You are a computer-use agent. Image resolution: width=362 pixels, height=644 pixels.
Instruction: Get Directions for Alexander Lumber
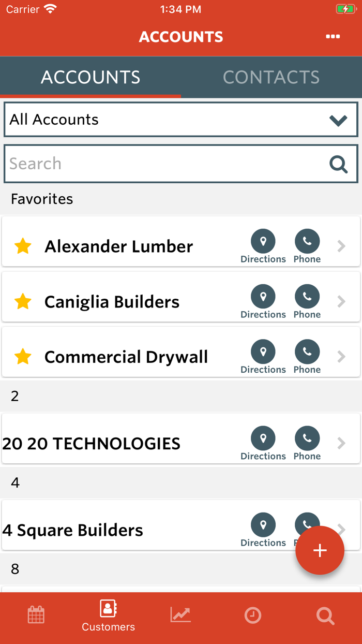pyautogui.click(x=263, y=241)
